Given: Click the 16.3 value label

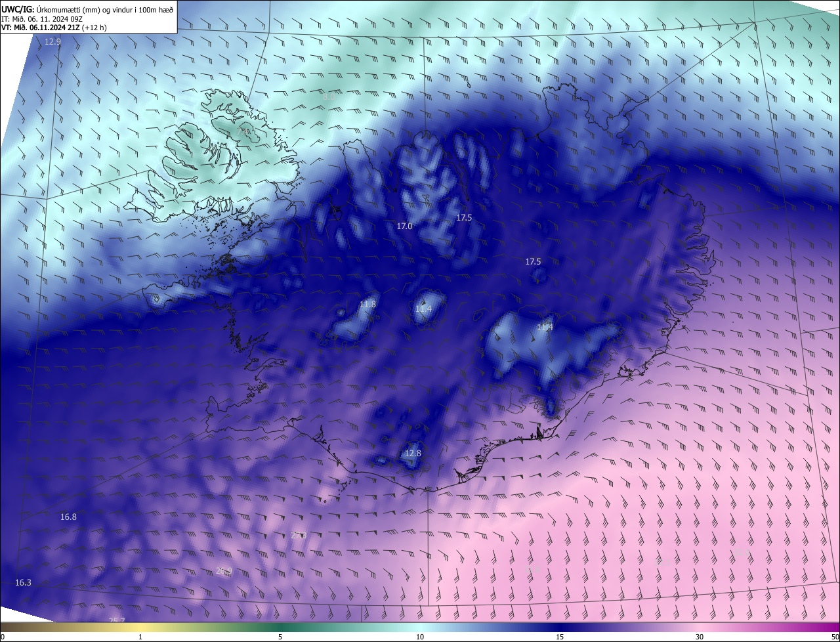Looking at the screenshot, I should tap(23, 582).
